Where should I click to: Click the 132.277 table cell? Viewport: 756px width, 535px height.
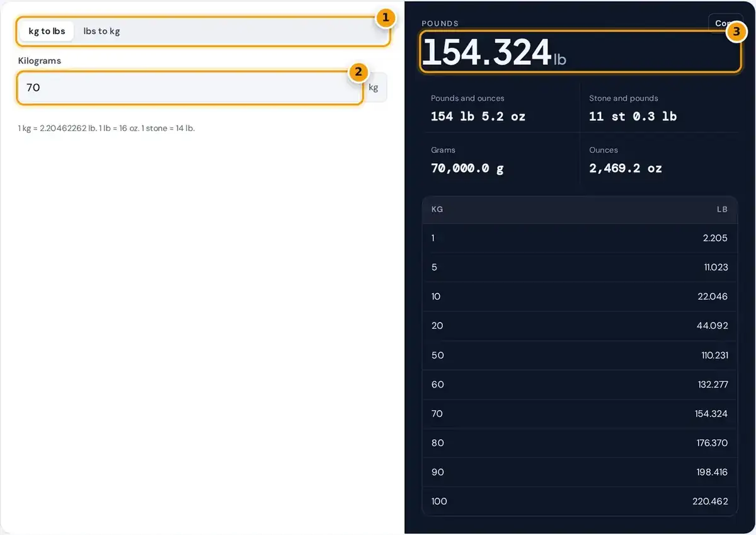[713, 384]
